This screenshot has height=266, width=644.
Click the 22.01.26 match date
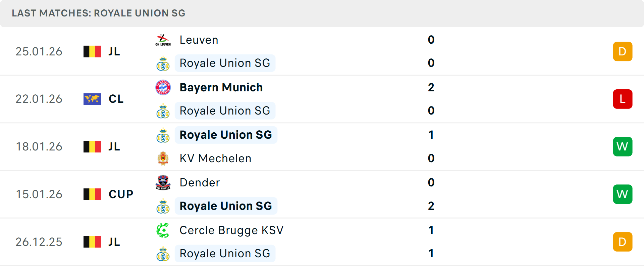(x=39, y=99)
